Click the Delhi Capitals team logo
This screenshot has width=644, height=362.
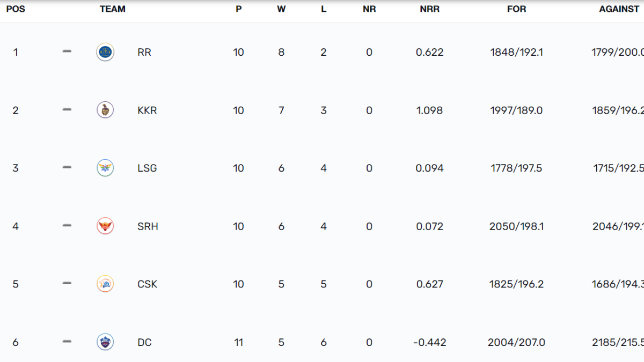coord(105,342)
